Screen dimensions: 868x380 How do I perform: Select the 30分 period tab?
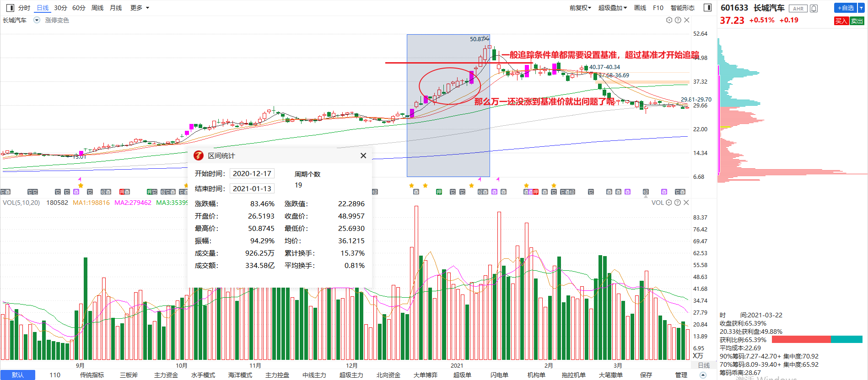coord(60,8)
